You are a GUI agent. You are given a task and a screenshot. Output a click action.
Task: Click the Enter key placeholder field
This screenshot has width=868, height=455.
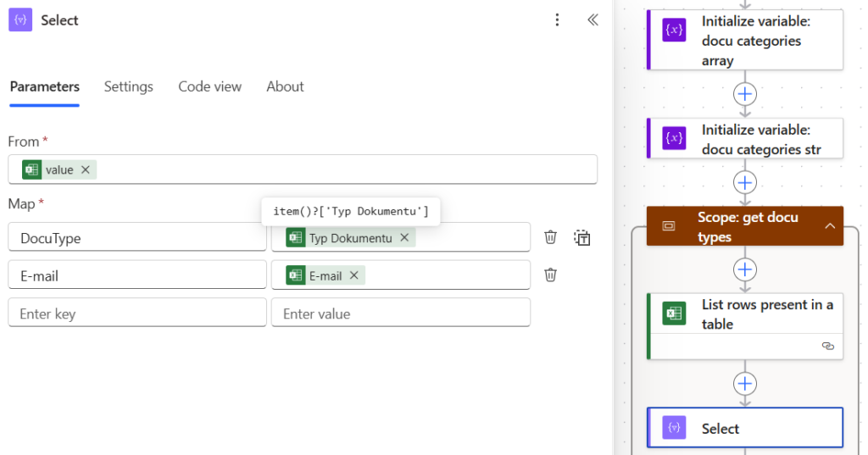[137, 314]
